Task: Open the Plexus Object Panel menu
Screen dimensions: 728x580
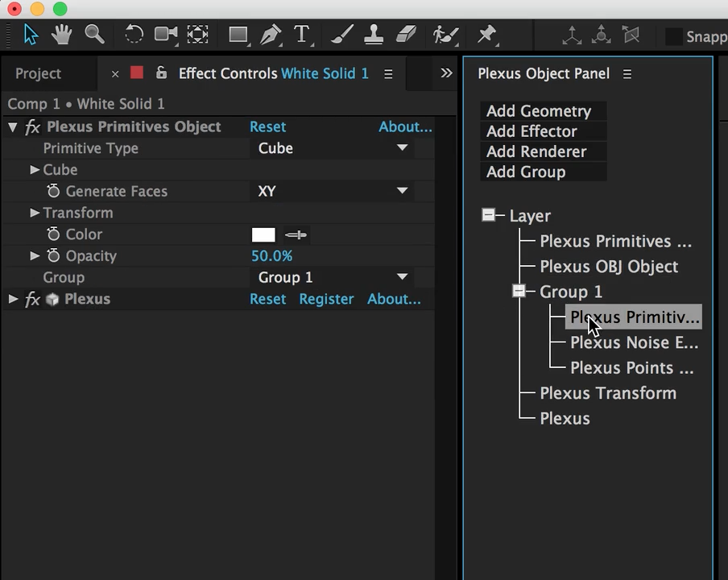Action: 627,74
